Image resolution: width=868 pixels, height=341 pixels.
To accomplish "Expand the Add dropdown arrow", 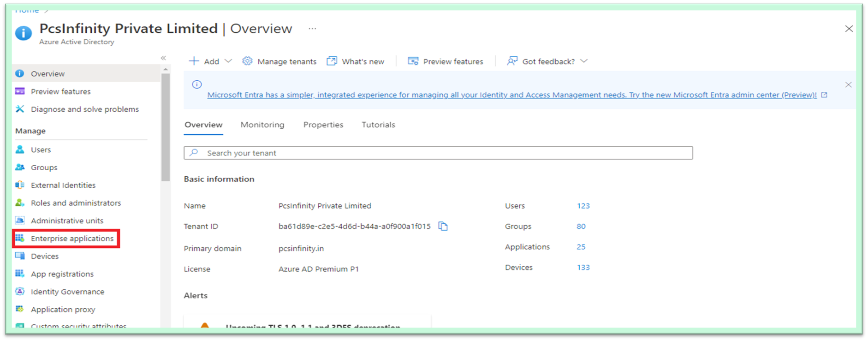I will coord(228,61).
